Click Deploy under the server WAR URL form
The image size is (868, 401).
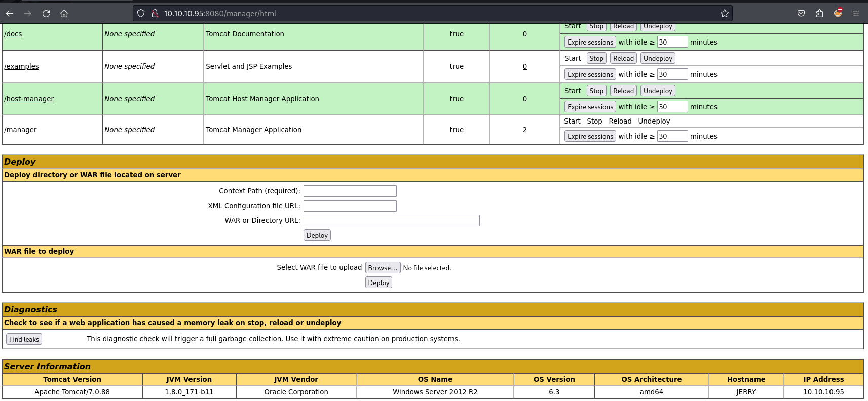pyautogui.click(x=317, y=235)
